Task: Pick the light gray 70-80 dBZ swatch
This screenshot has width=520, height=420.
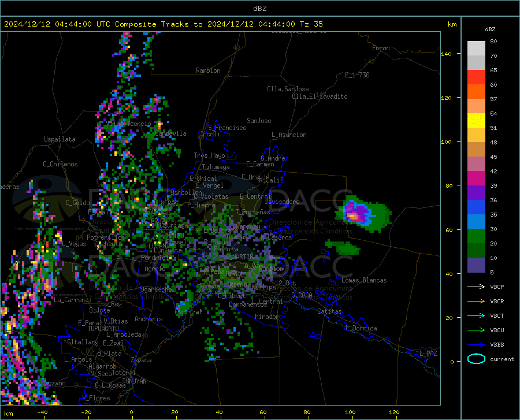Action: coord(476,49)
